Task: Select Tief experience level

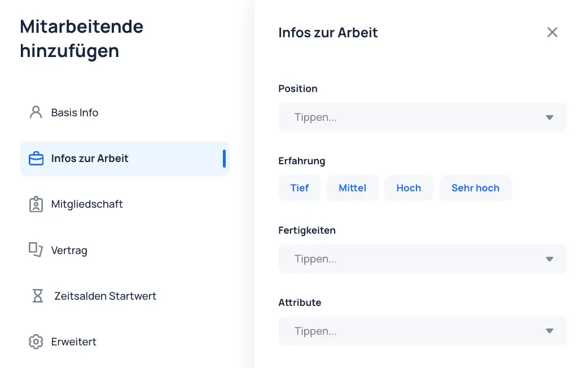Action: click(299, 188)
